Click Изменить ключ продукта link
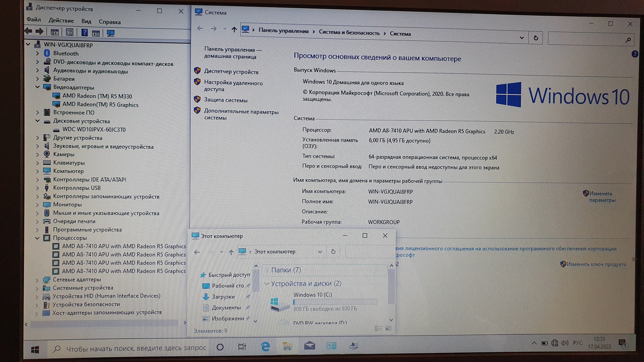This screenshot has height=362, width=644. (x=596, y=264)
